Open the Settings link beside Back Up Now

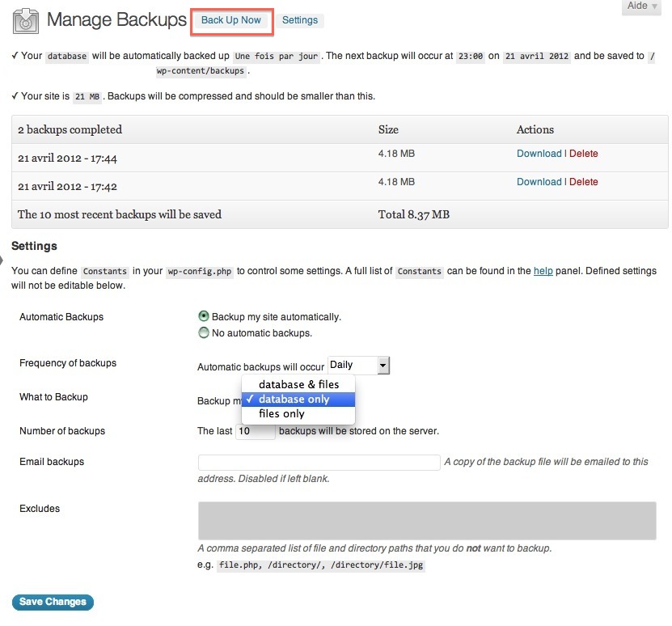[x=299, y=20]
